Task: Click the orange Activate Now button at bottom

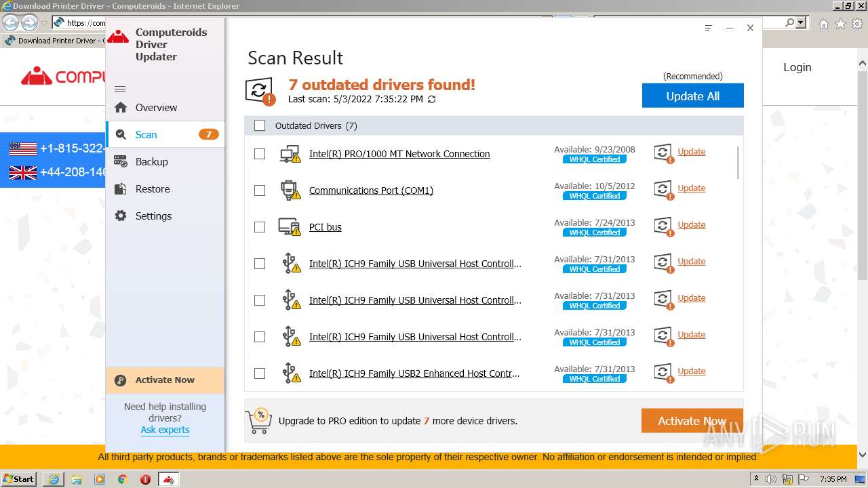Action: click(x=692, y=421)
